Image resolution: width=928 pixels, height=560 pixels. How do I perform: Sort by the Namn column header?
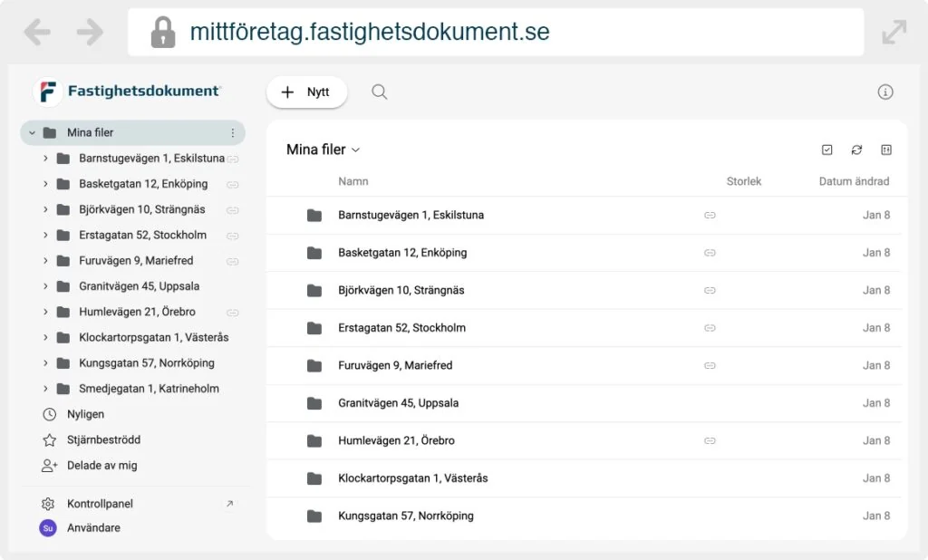[x=353, y=181]
